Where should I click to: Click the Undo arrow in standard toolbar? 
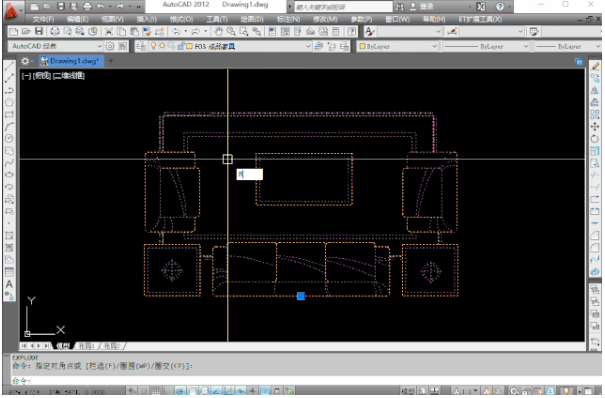pyautogui.click(x=176, y=32)
